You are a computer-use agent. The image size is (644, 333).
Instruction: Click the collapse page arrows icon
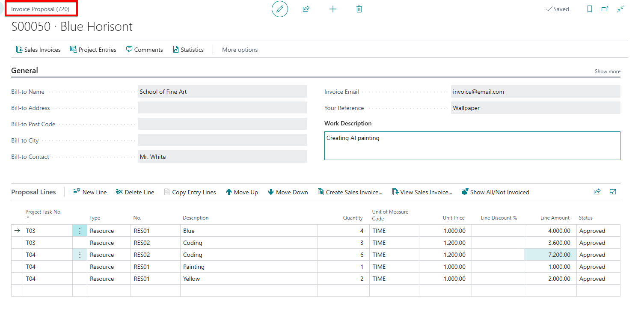[x=620, y=9]
